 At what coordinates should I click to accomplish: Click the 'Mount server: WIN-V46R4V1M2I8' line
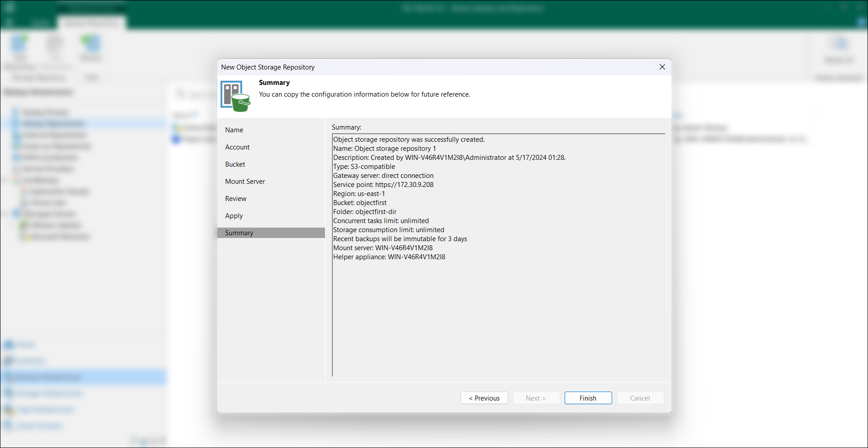[383, 248]
